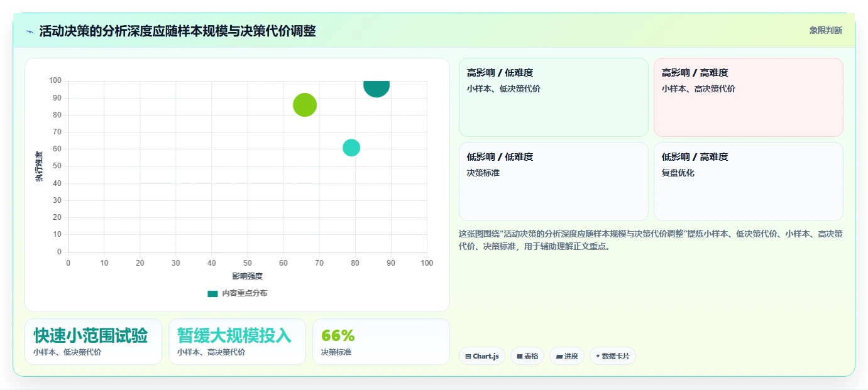The height and width of the screenshot is (390, 868).
Task: Click the 暂缓大规模投入 data card
Action: (237, 342)
